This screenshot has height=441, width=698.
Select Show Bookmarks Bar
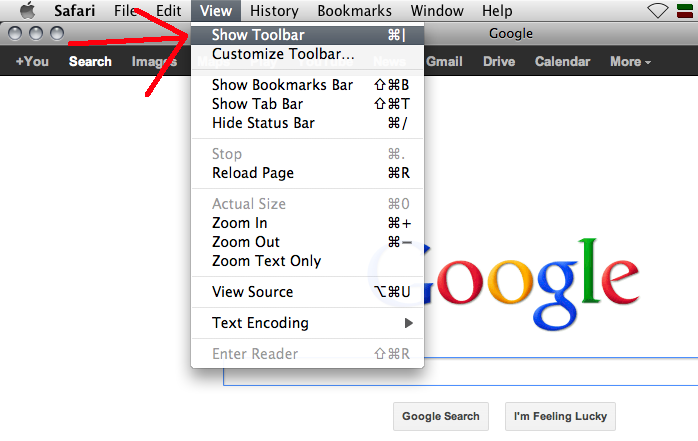point(308,85)
